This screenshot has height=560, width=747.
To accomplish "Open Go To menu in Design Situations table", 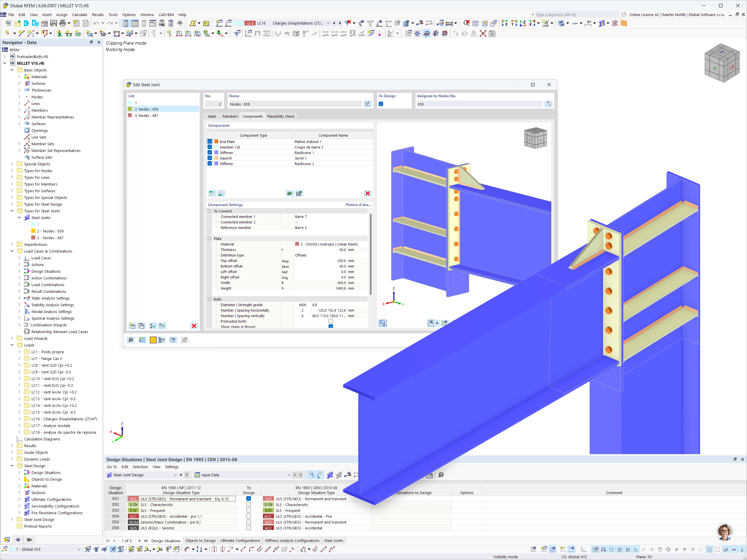I will [x=112, y=467].
